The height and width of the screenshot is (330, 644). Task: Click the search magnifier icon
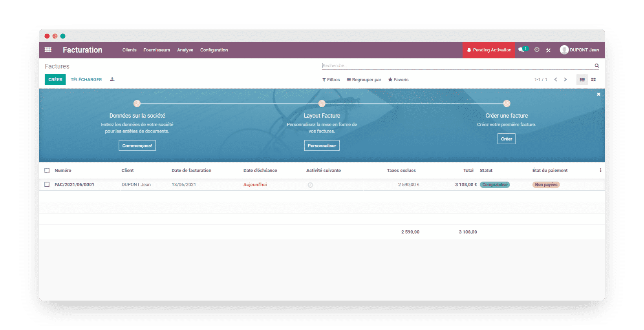coord(597,66)
